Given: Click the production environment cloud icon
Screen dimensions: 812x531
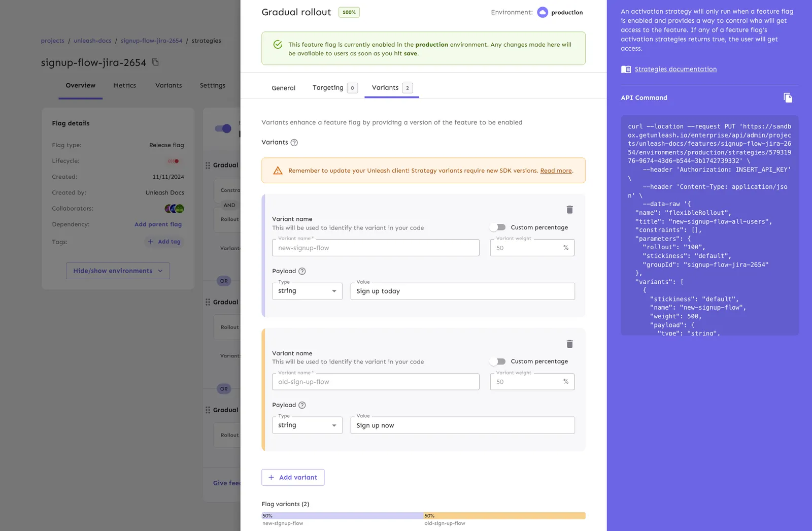Looking at the screenshot, I should 543,12.
